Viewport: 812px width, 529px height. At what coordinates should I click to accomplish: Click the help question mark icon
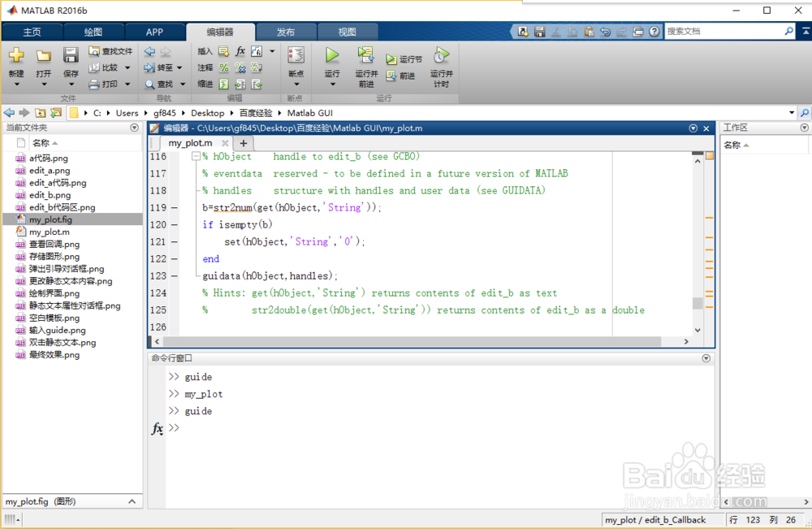pos(654,32)
